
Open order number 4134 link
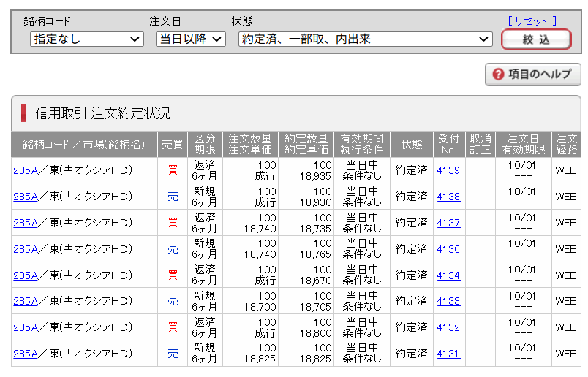point(448,275)
